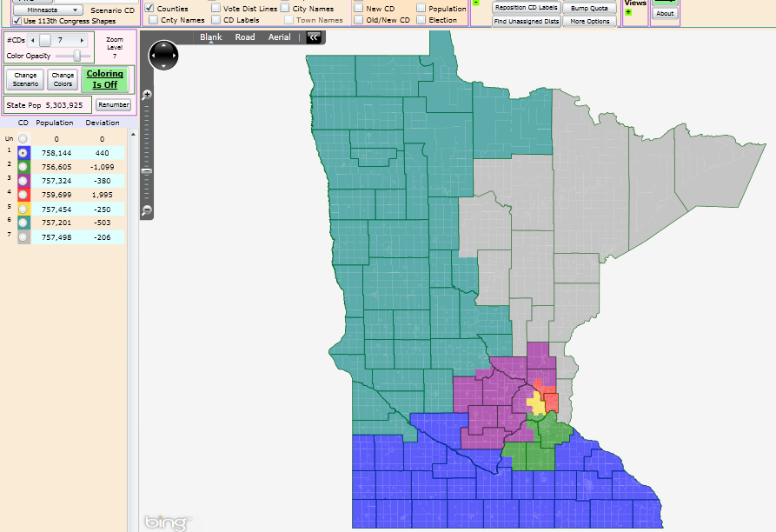
Task: Open the Minnesota state dropdown
Action: coord(48,10)
